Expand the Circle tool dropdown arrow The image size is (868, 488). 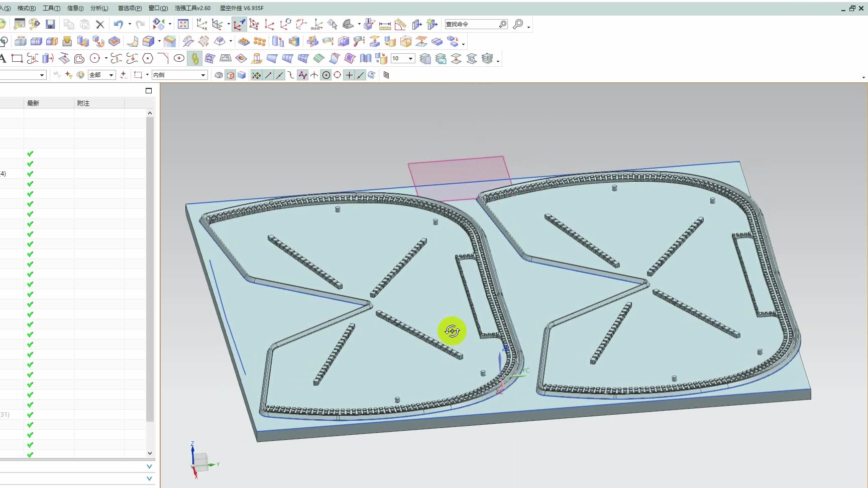tap(106, 59)
